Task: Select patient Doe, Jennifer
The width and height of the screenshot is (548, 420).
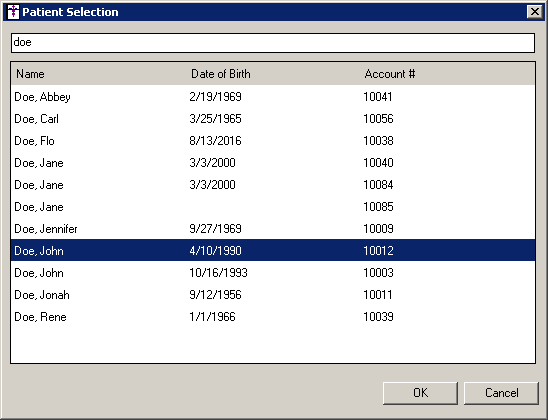Action: point(273,229)
